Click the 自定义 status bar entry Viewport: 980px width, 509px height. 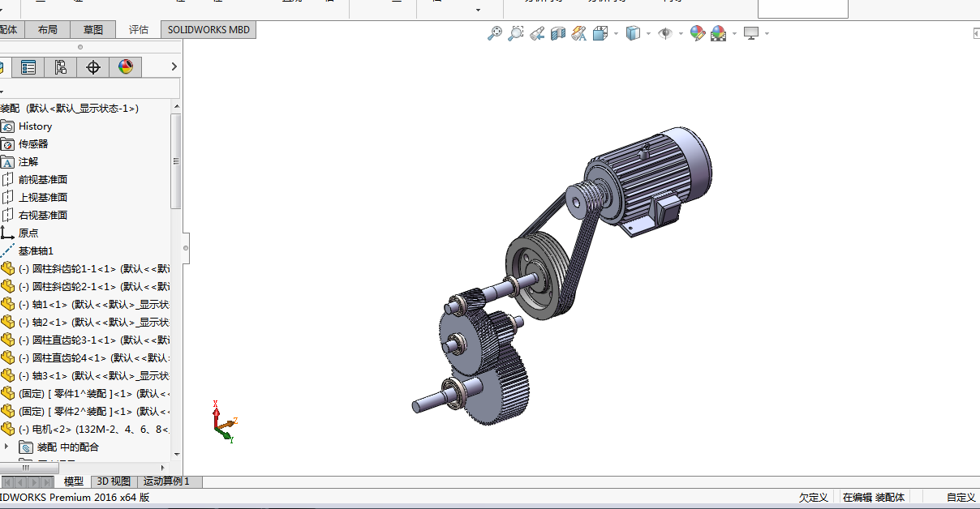point(961,498)
